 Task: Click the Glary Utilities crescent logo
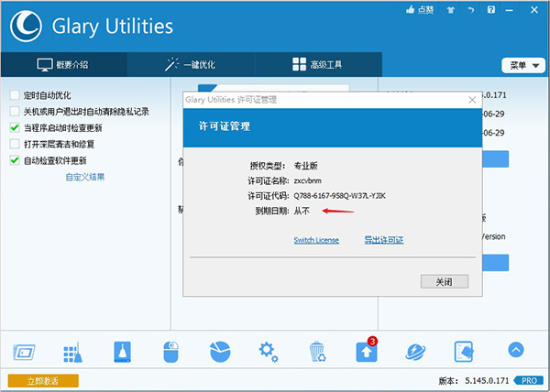pyautogui.click(x=26, y=27)
